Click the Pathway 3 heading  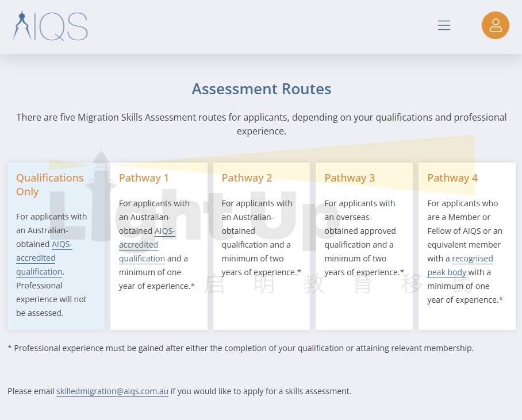pyautogui.click(x=350, y=178)
